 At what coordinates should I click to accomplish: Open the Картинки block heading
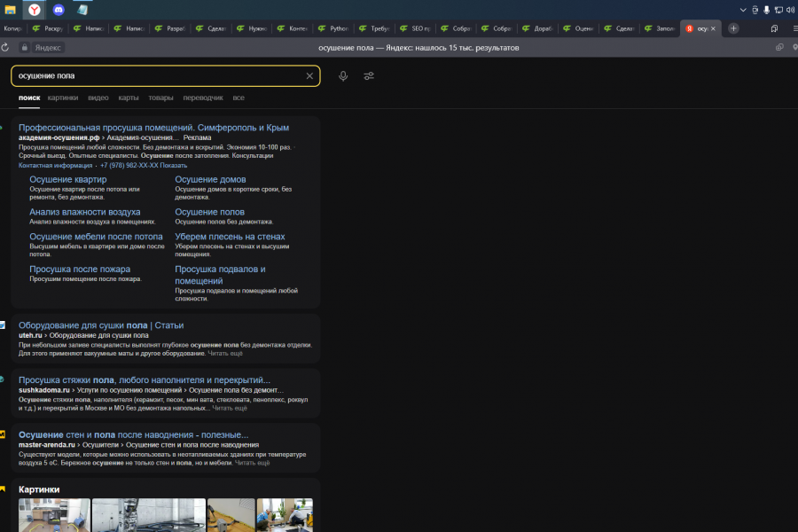pyautogui.click(x=39, y=489)
